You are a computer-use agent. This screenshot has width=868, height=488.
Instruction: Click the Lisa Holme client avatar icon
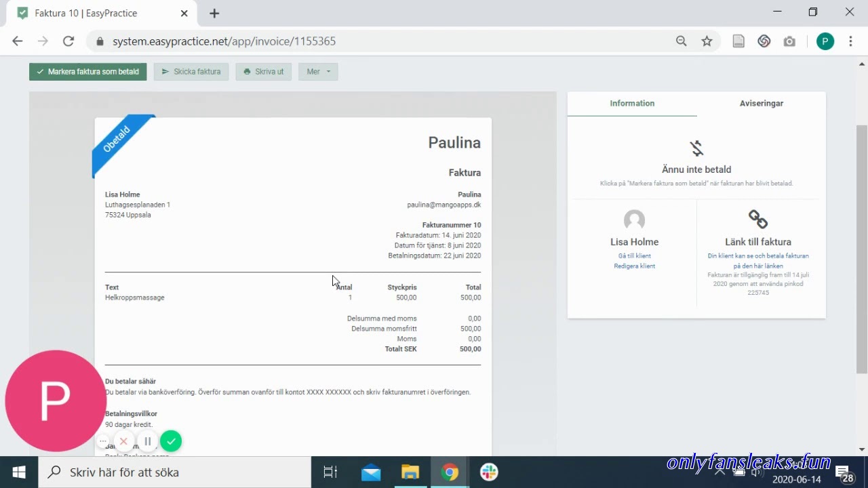pos(634,220)
